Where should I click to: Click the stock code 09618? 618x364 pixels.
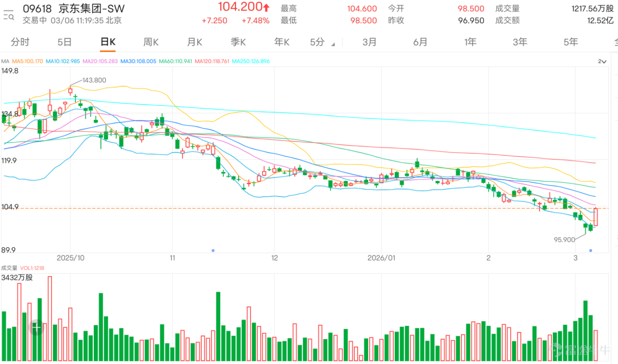point(37,8)
